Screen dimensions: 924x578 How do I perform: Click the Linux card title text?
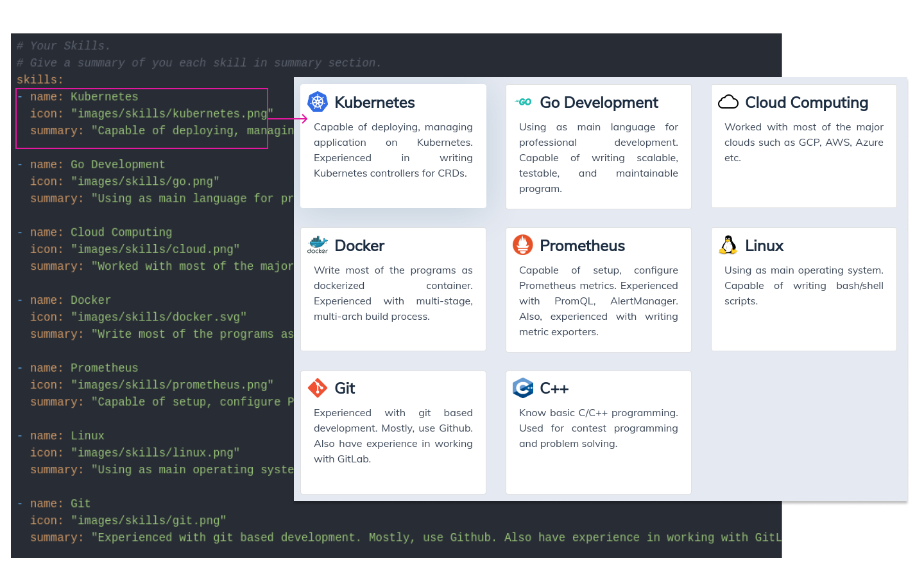(x=764, y=246)
